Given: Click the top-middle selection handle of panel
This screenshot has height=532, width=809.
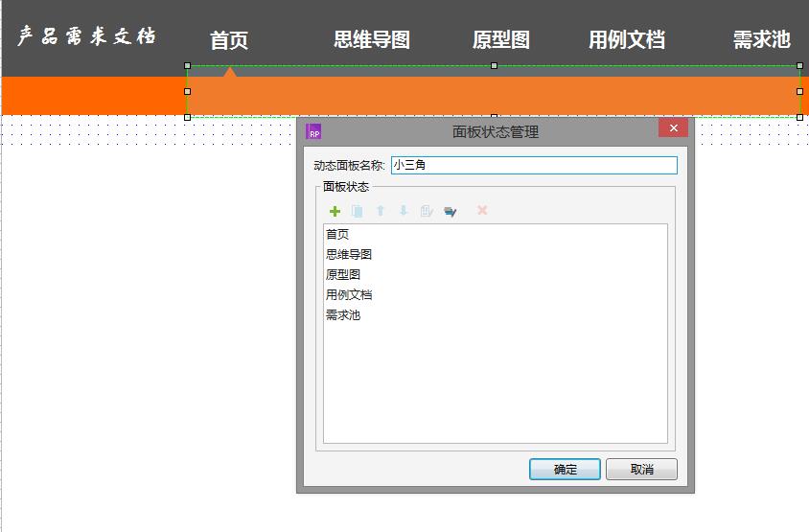Looking at the screenshot, I should 494,65.
